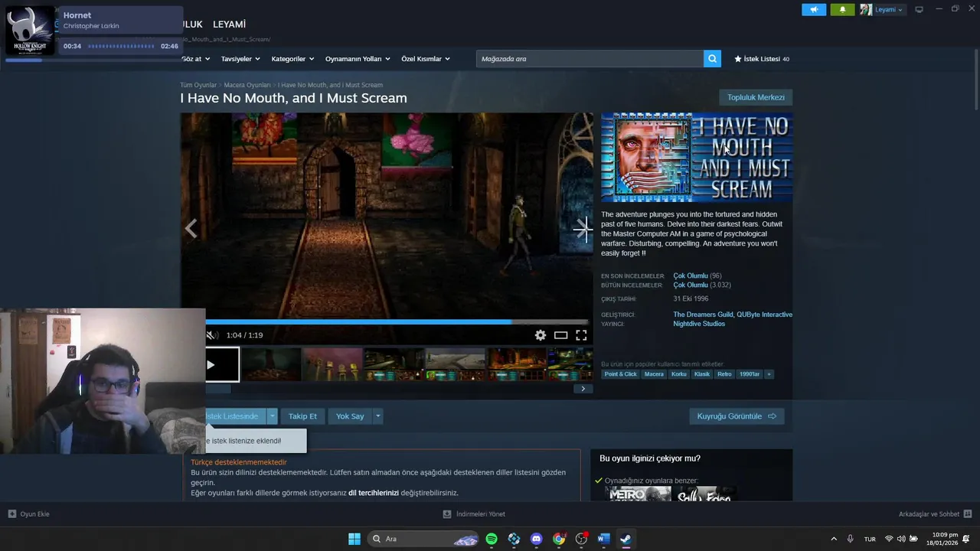This screenshot has width=980, height=551.
Task: Expand the plus tag button after 1990'lar
Action: 769,374
